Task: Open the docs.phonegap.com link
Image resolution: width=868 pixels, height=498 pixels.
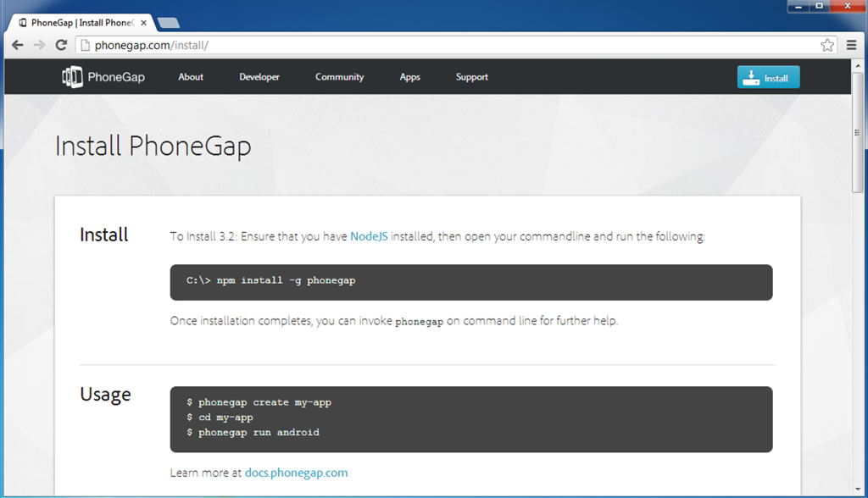Action: [296, 473]
